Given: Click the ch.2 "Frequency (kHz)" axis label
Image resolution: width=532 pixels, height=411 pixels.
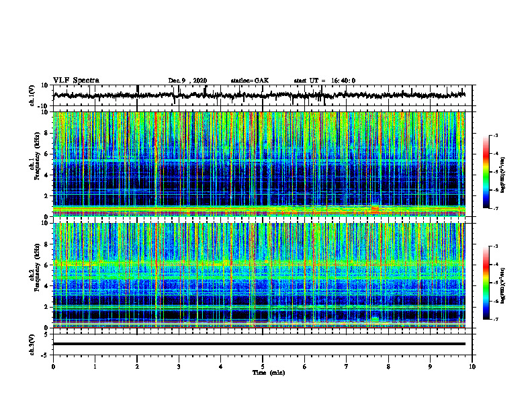Looking at the screenshot, I should click(x=37, y=267).
